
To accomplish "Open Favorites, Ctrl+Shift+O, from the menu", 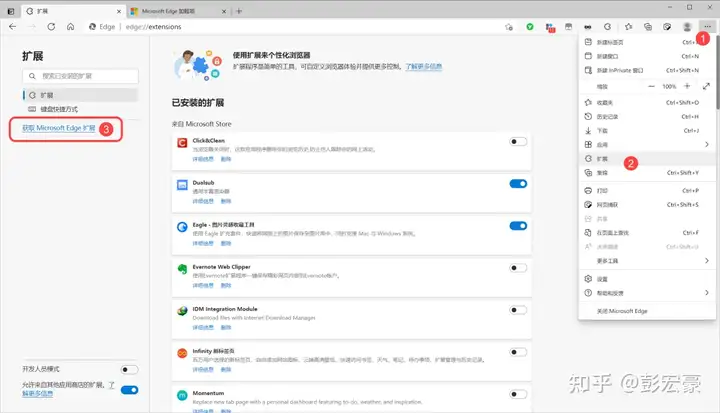I will (647, 102).
